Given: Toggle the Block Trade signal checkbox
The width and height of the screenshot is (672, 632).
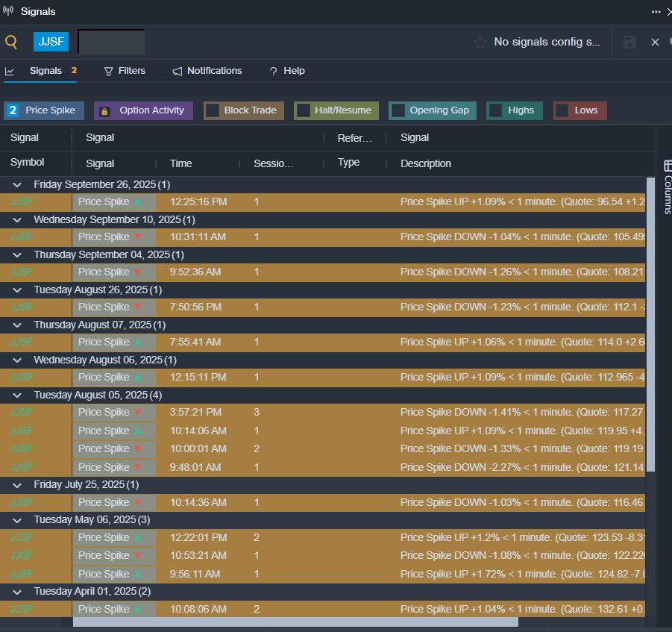Looking at the screenshot, I should click(x=213, y=110).
